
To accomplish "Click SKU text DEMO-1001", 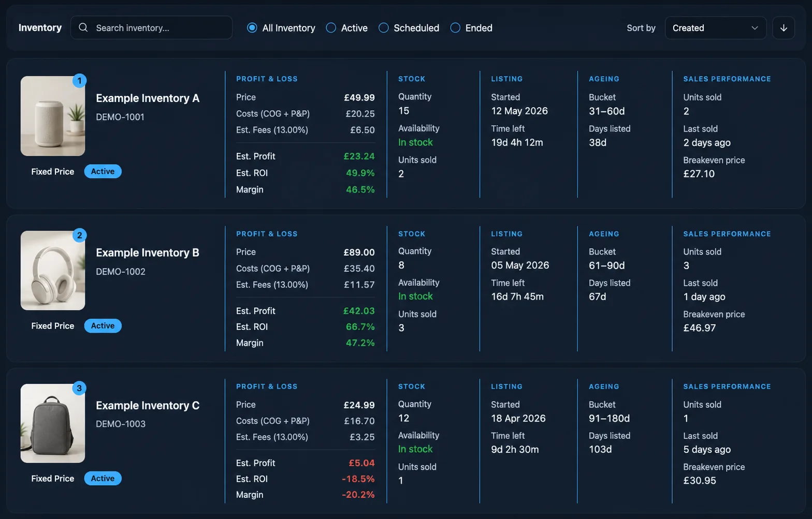I will [x=120, y=117].
